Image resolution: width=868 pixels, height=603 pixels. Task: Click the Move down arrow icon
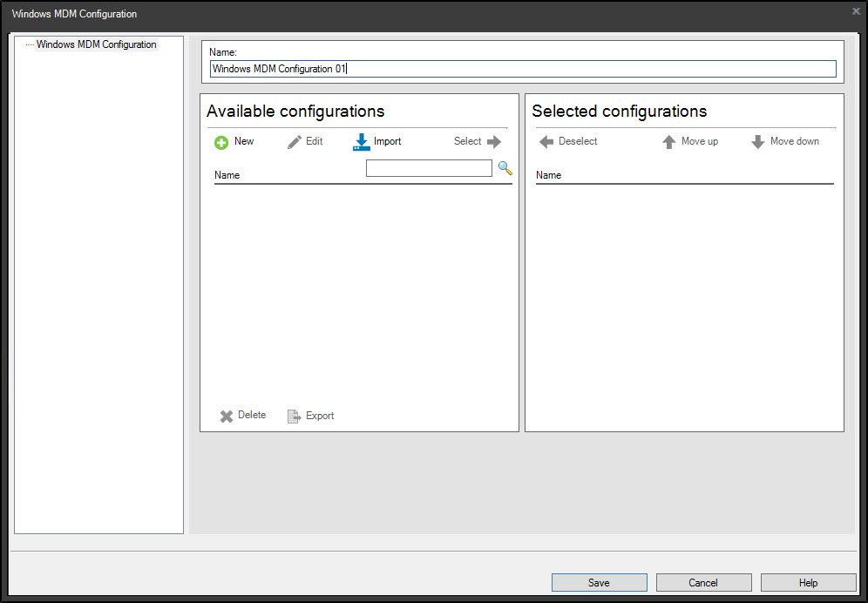point(758,142)
